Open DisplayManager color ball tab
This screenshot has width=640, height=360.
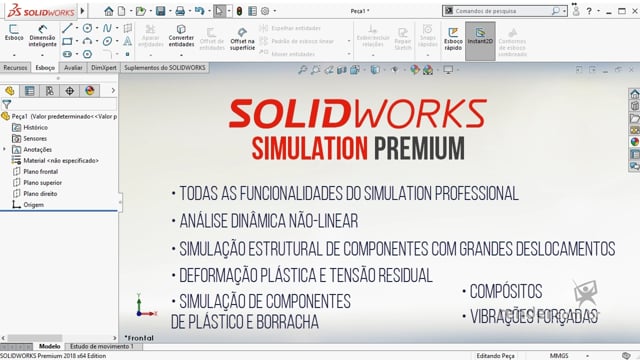90,91
